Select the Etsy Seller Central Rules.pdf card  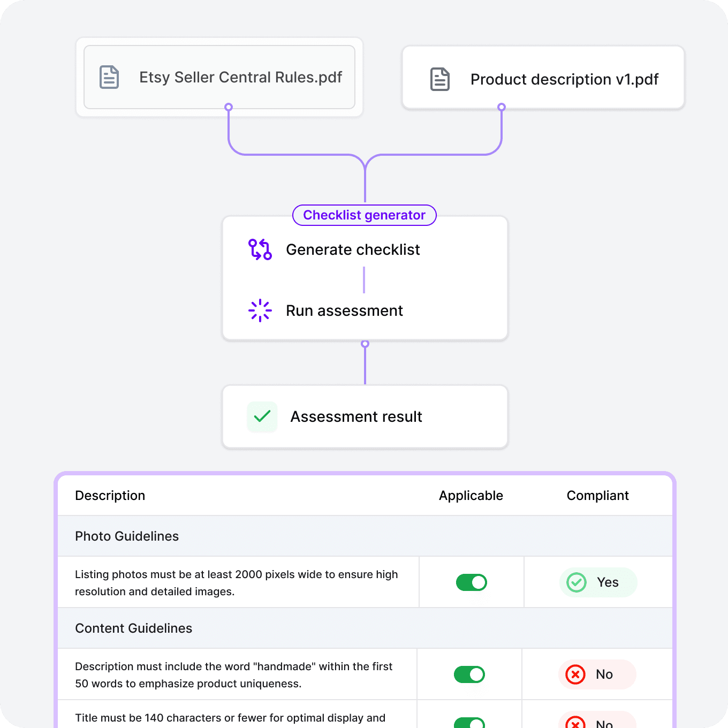point(219,77)
